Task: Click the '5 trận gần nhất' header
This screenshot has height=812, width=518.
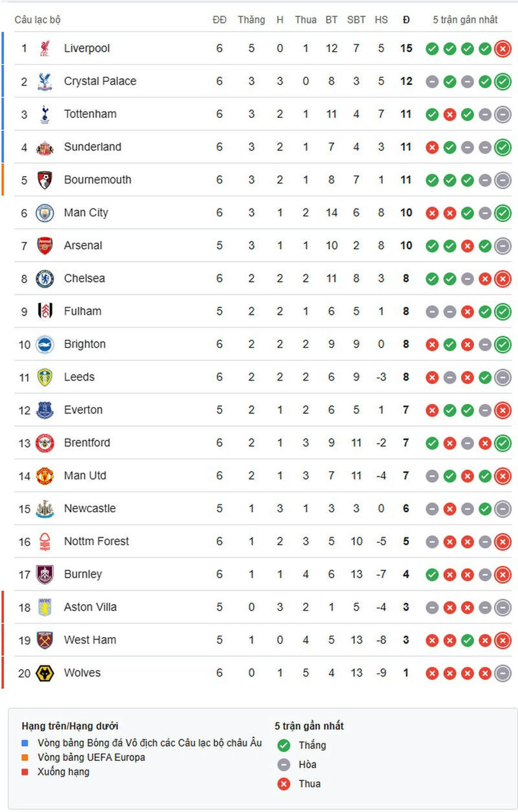Action: 465,20
